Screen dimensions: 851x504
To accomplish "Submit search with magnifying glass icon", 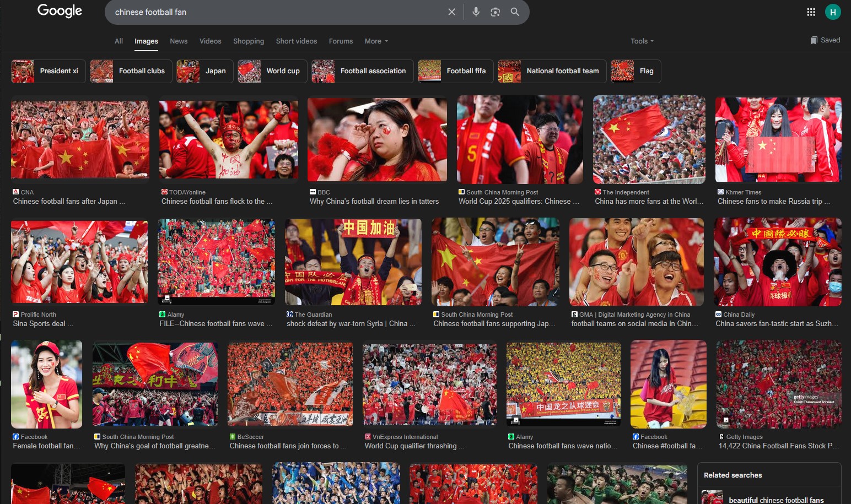I will [515, 12].
